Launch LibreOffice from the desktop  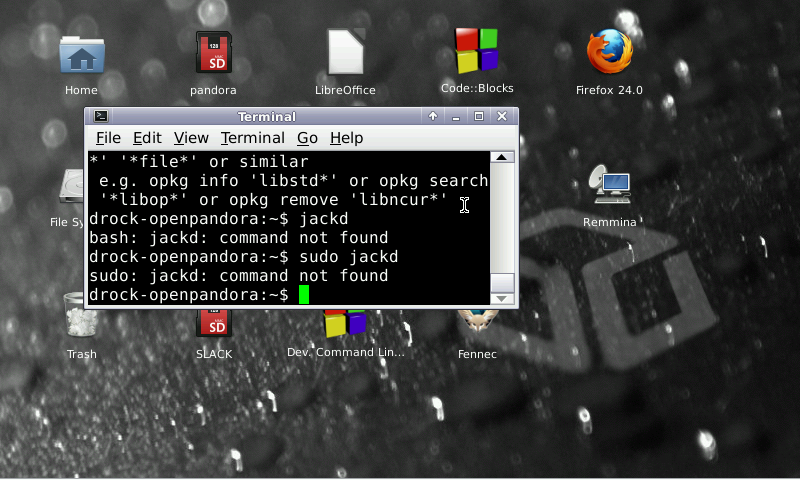click(x=345, y=55)
